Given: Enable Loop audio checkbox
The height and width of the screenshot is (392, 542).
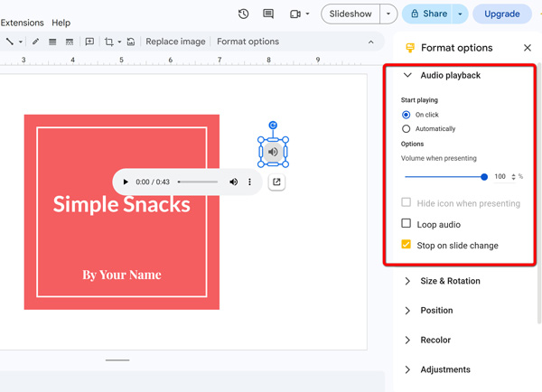Looking at the screenshot, I should coord(406,223).
